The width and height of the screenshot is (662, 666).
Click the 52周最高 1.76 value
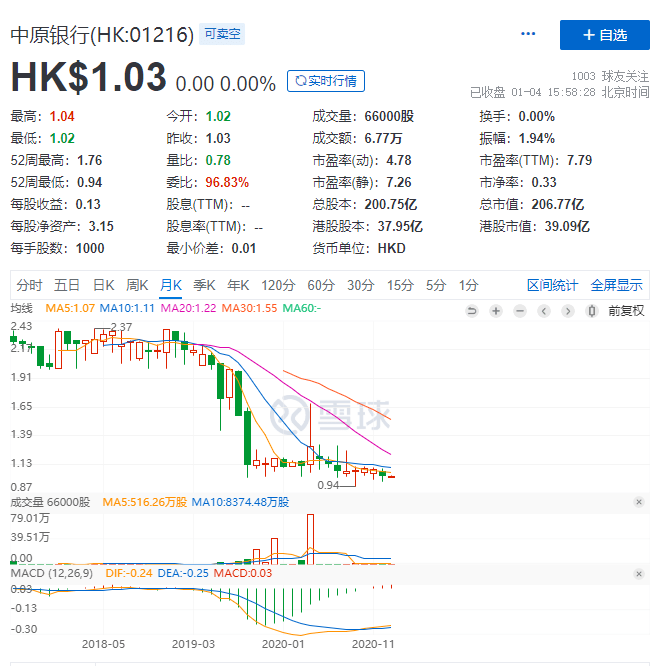[90, 160]
